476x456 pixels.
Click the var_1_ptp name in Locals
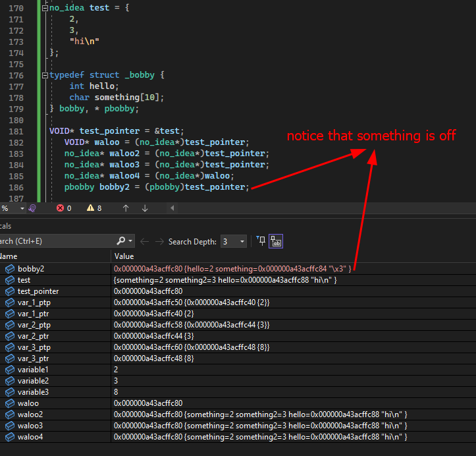tap(34, 302)
